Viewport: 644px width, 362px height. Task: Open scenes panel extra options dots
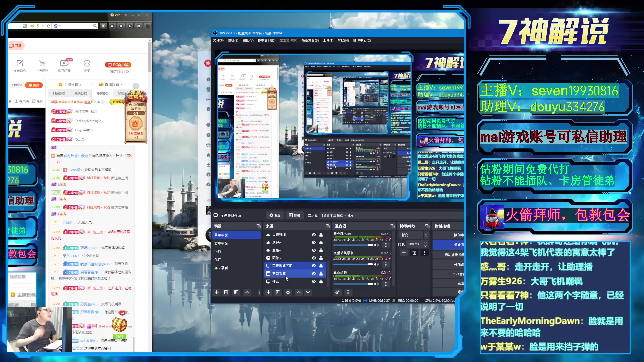(259, 292)
